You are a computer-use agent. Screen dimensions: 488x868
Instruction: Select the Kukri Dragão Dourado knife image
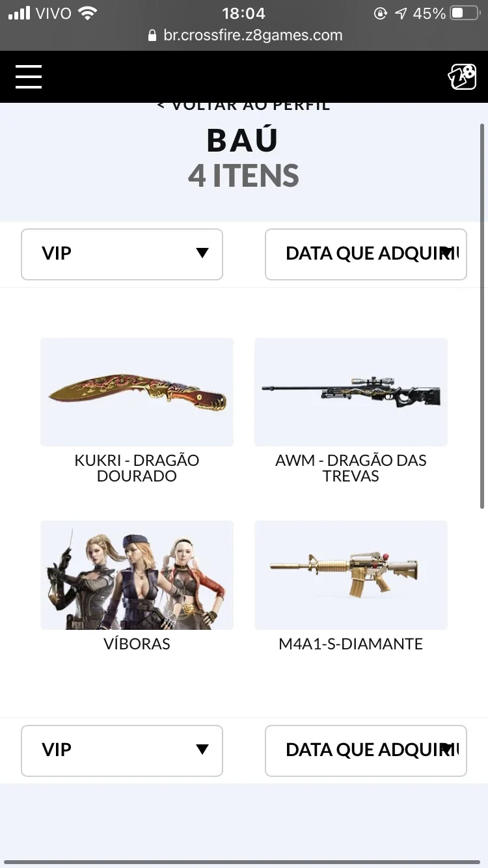(x=137, y=392)
